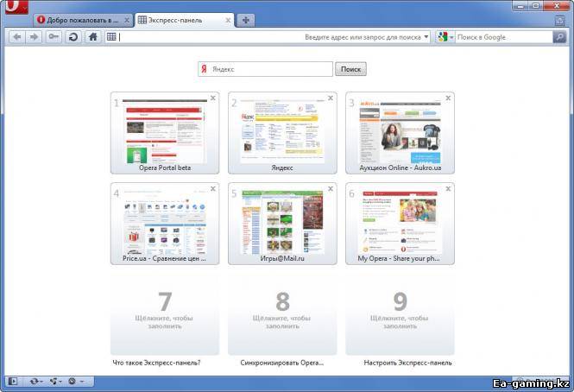Open 'Синхронизировать Opera...' link
574x392 pixels.
pos(282,363)
